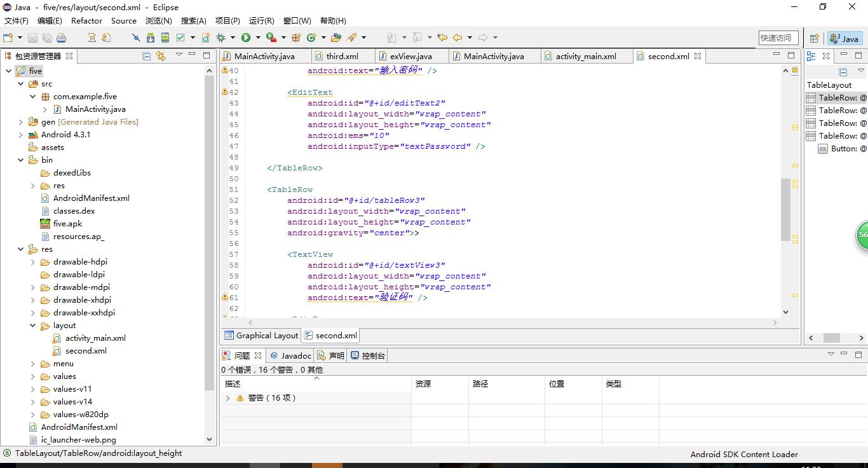Select the Button item in Outline
This screenshot has width=868, height=468.
click(x=842, y=148)
